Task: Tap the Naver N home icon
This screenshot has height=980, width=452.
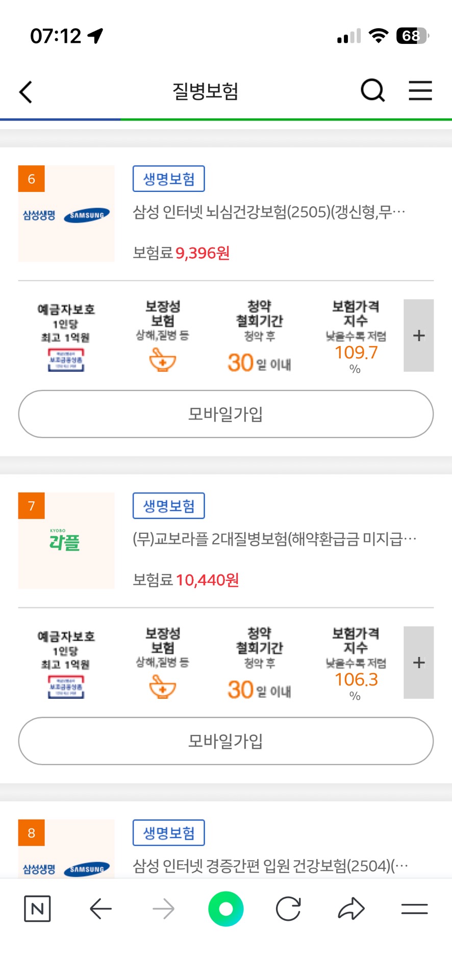Action: [x=37, y=909]
